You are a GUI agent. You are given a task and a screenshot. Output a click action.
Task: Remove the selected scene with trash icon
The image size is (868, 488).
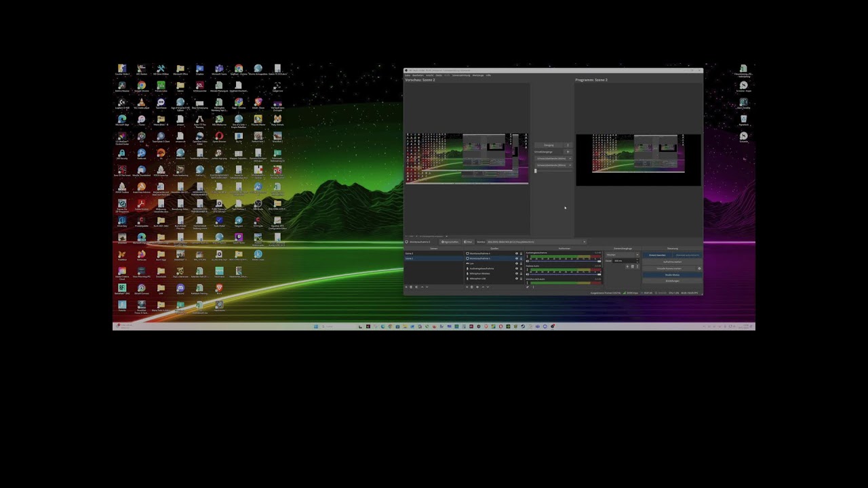(x=411, y=287)
